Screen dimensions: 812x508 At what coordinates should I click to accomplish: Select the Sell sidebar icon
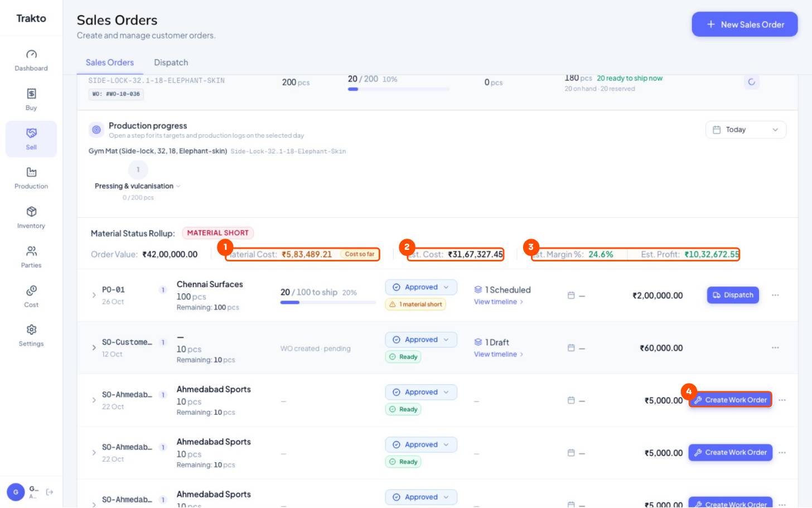pyautogui.click(x=31, y=133)
